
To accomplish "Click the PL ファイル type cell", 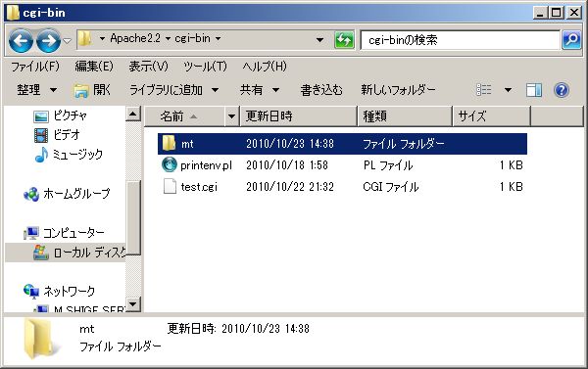I will click(388, 165).
